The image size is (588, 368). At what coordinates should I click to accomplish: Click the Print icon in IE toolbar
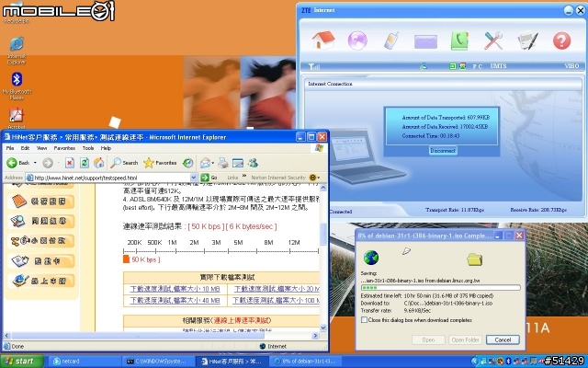click(x=223, y=163)
